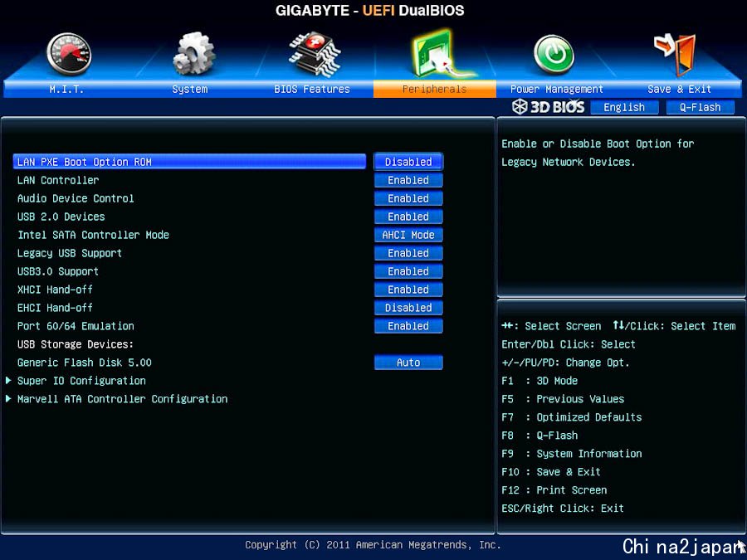The height and width of the screenshot is (560, 747).
Task: Select the USB3.0 Support label
Action: [58, 271]
